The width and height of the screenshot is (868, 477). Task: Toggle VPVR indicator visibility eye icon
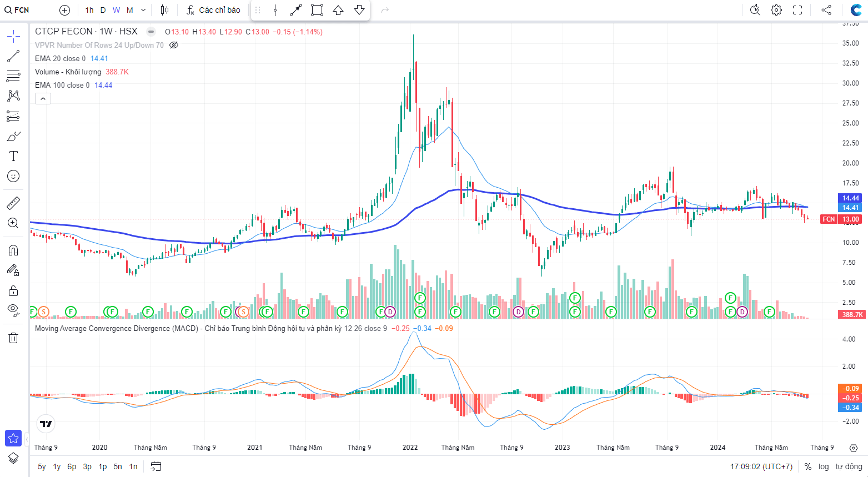pyautogui.click(x=174, y=45)
